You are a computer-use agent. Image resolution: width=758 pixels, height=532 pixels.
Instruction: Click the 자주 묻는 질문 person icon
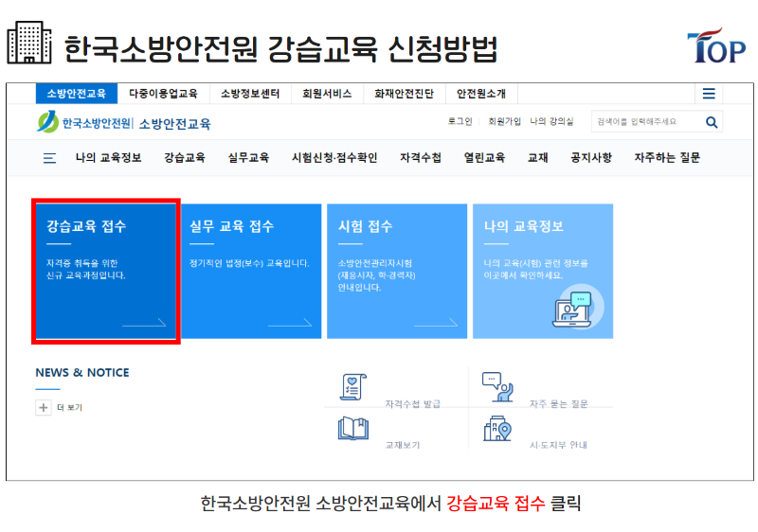point(497,387)
